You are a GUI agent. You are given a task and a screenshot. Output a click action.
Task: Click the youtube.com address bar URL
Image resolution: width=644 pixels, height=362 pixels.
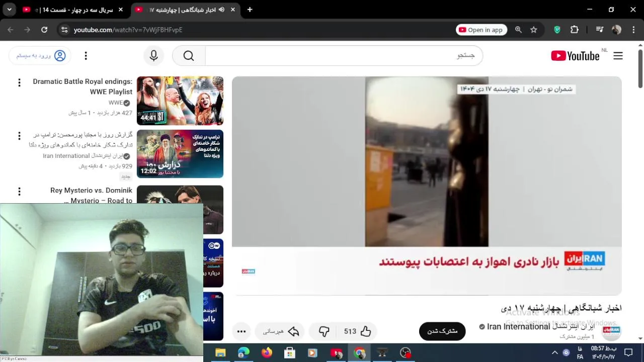(128, 30)
